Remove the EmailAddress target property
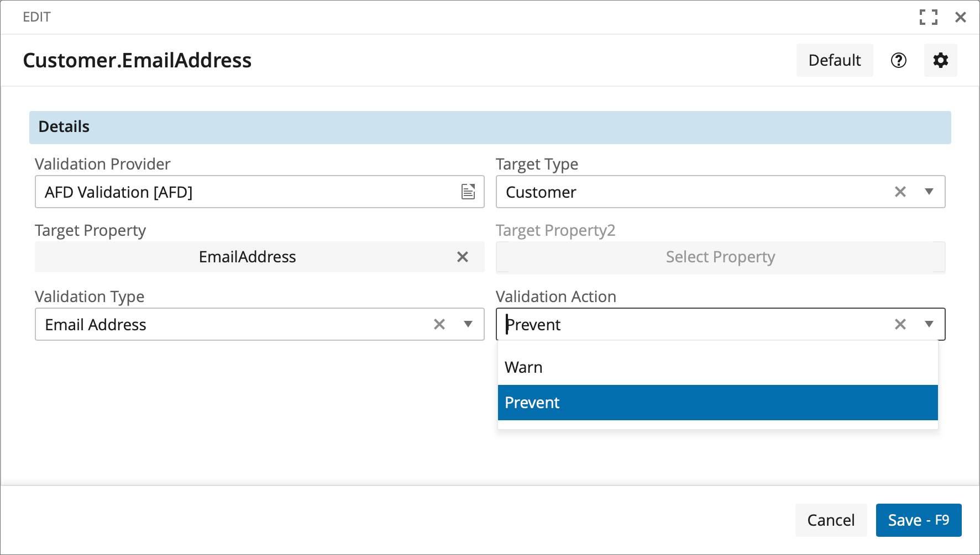This screenshot has width=980, height=555. coord(463,257)
